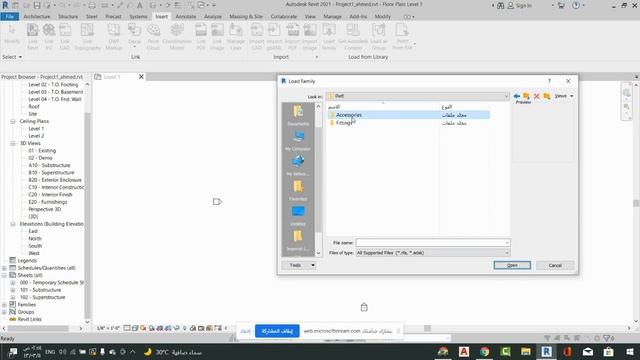Open the Look in folder dropdown

pyautogui.click(x=506, y=96)
